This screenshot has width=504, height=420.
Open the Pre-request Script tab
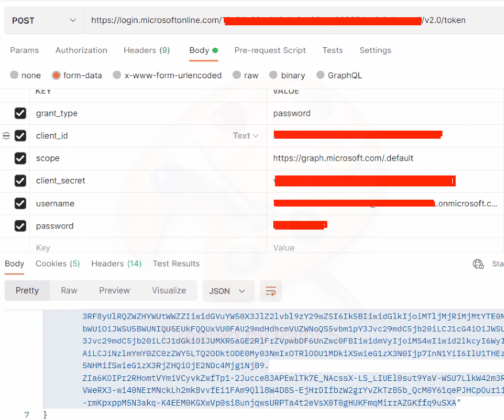pos(270,50)
